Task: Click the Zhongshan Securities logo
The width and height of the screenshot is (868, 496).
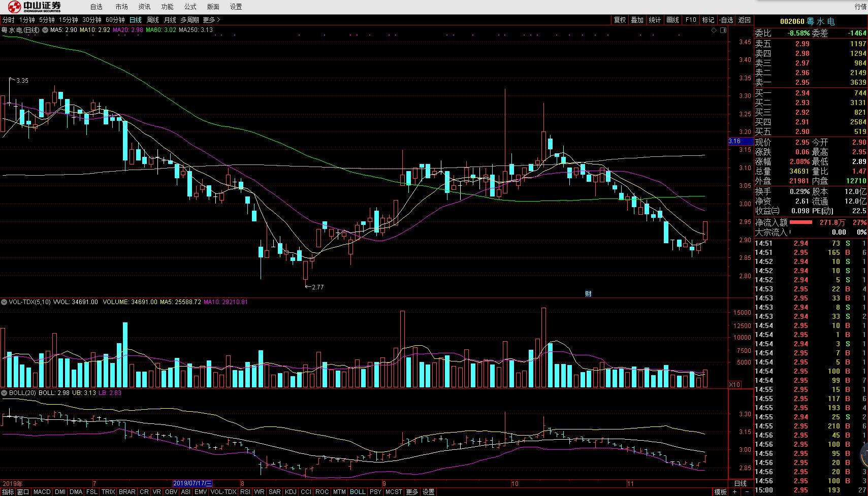Action: pos(35,7)
